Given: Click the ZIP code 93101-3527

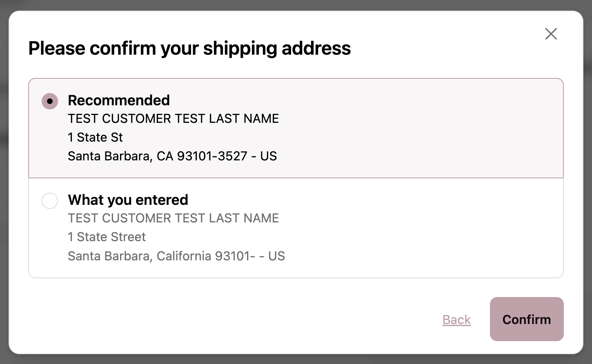Looking at the screenshot, I should [212, 156].
